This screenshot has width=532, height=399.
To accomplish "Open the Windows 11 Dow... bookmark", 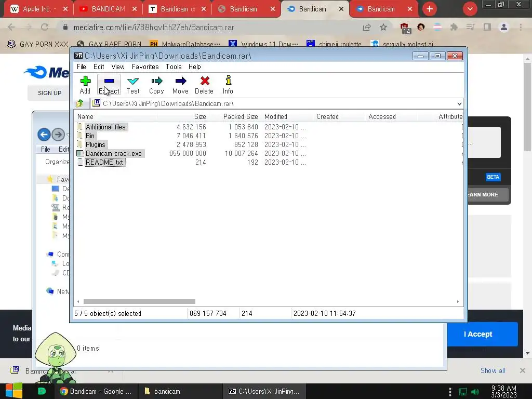I will (x=263, y=44).
